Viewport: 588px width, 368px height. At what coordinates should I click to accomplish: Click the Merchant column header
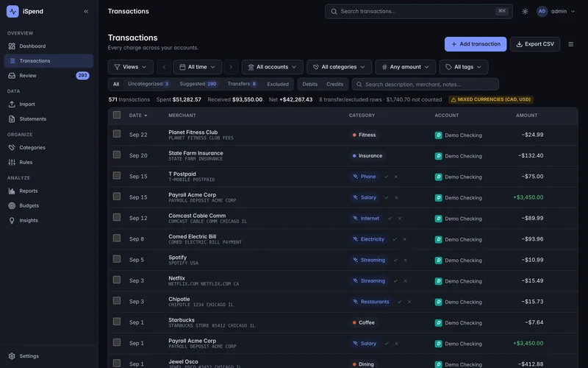(182, 116)
